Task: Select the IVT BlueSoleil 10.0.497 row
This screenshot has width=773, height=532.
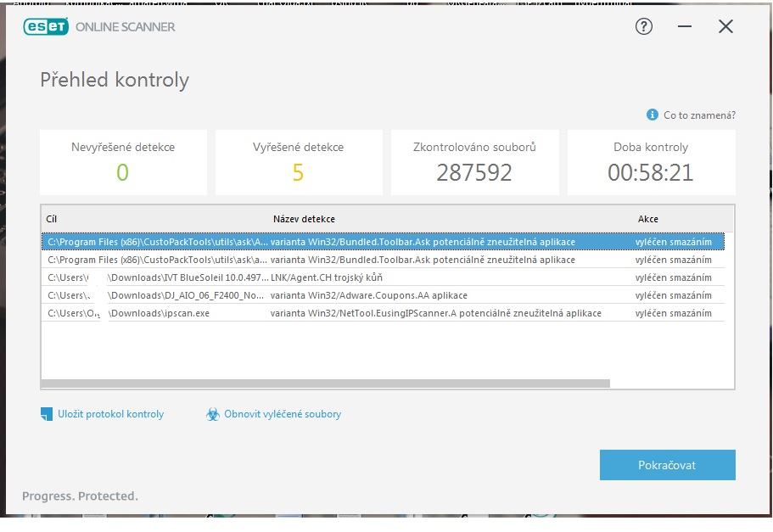Action: click(x=383, y=277)
